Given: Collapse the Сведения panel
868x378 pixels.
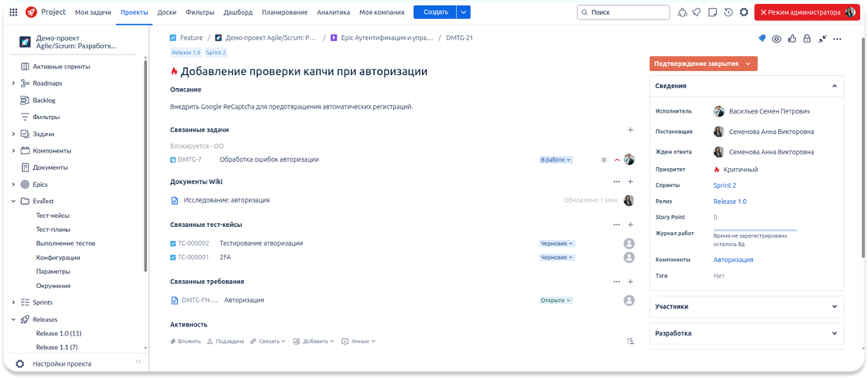Looking at the screenshot, I should pos(835,87).
